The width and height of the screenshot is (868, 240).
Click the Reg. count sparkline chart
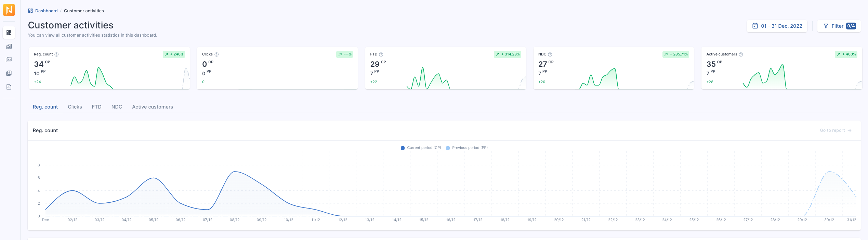130,78
